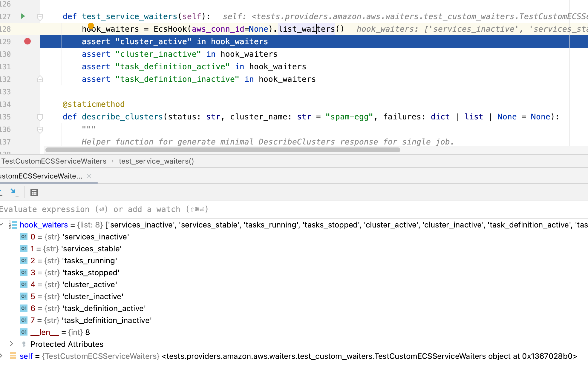Image resolution: width=588 pixels, height=366 pixels.
Task: Click test_service_waiters() in the breadcrumb bar
Action: click(156, 161)
